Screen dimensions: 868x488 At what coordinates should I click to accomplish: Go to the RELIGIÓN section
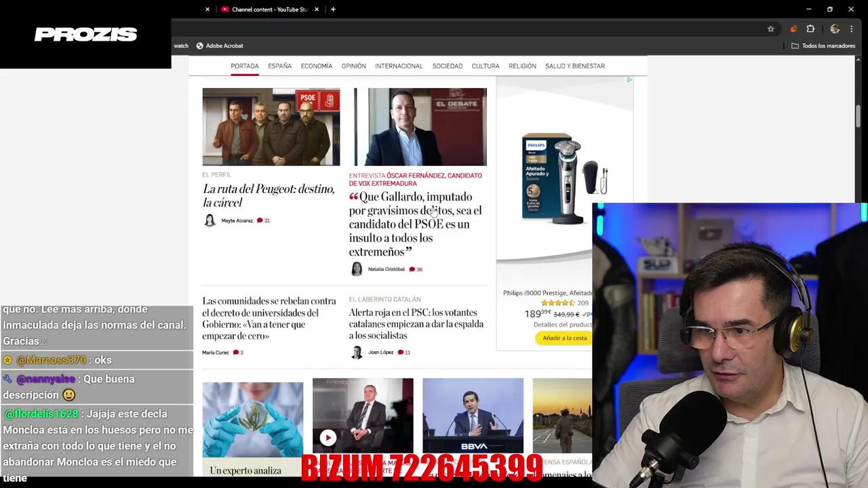[x=522, y=66]
